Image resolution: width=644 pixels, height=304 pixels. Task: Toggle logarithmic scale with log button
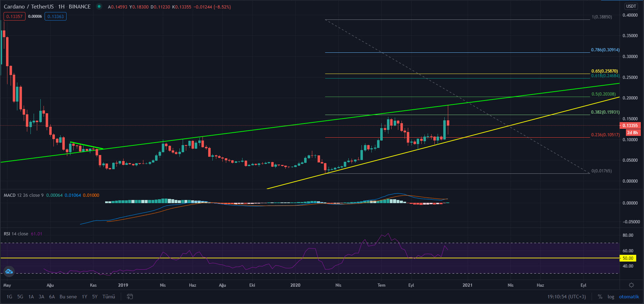[x=611, y=297]
